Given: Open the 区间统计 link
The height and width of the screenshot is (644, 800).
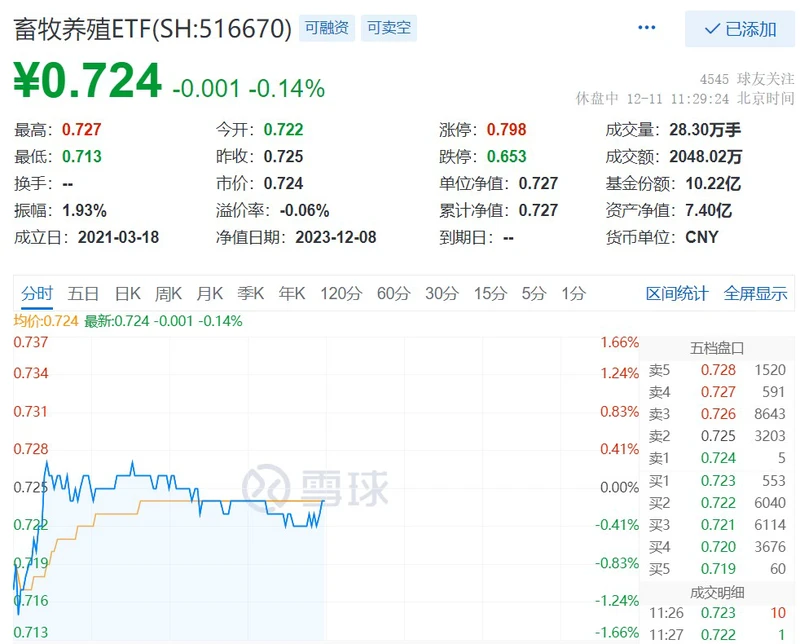Looking at the screenshot, I should pyautogui.click(x=677, y=293).
